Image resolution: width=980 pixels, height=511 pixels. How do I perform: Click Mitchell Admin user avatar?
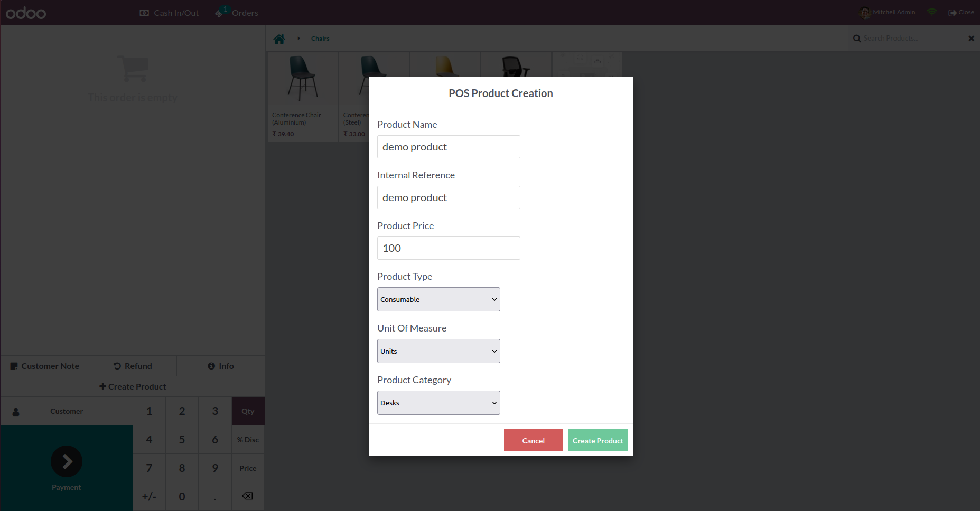[x=865, y=13]
